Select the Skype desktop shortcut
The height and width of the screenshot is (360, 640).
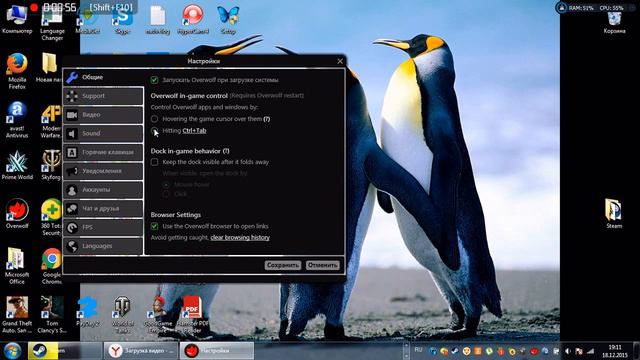pyautogui.click(x=122, y=20)
